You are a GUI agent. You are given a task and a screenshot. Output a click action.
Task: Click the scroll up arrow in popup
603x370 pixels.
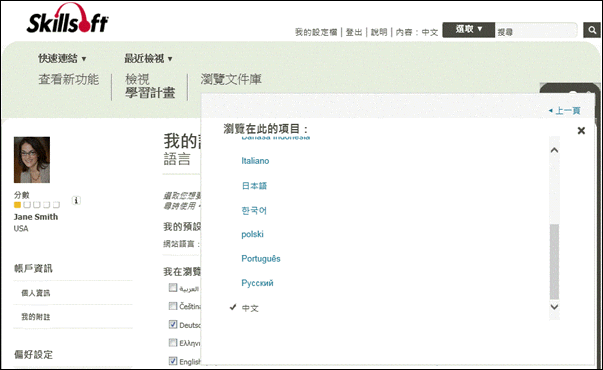554,150
